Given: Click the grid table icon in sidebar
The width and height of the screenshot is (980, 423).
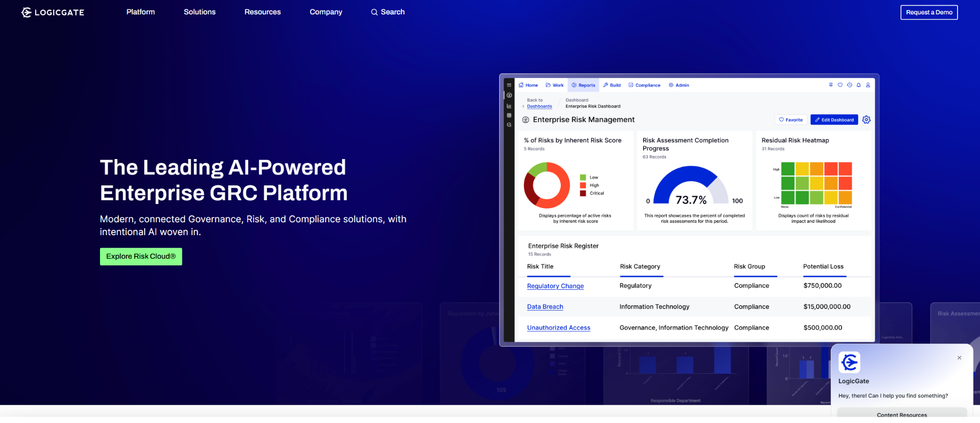Looking at the screenshot, I should click(509, 115).
